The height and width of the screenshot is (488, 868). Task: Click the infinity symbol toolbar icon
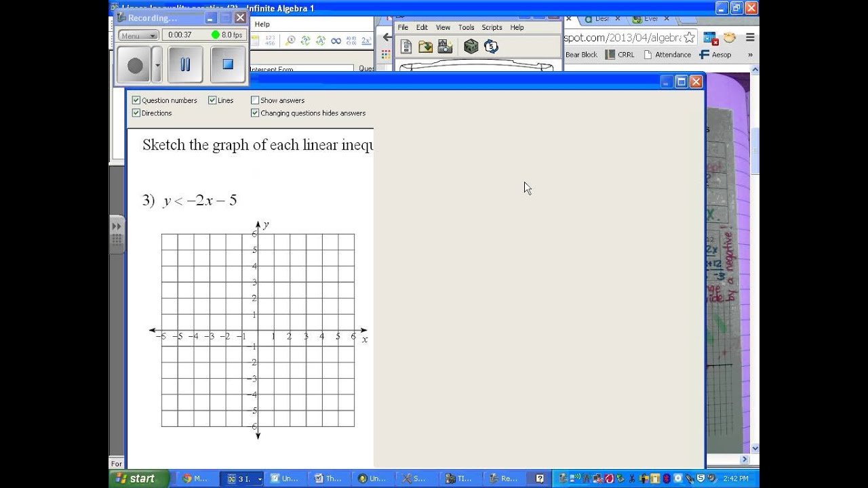(336, 41)
